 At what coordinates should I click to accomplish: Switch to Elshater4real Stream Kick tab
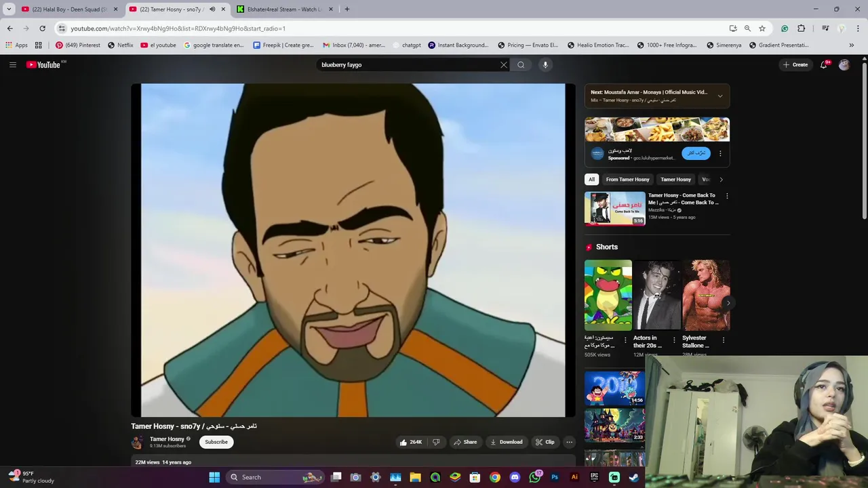(285, 9)
